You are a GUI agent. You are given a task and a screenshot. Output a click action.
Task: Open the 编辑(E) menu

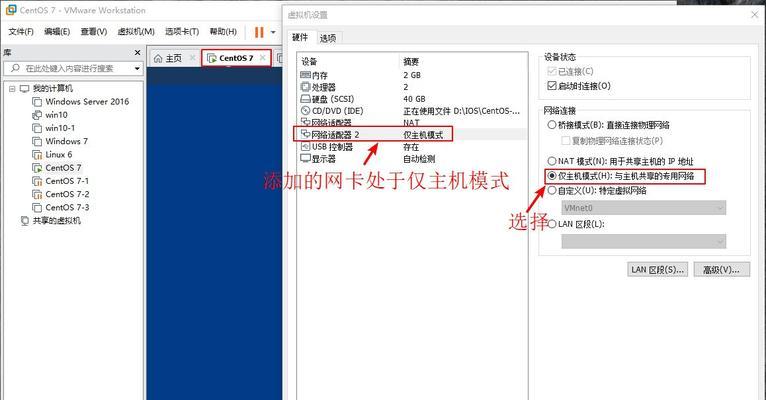[57, 32]
